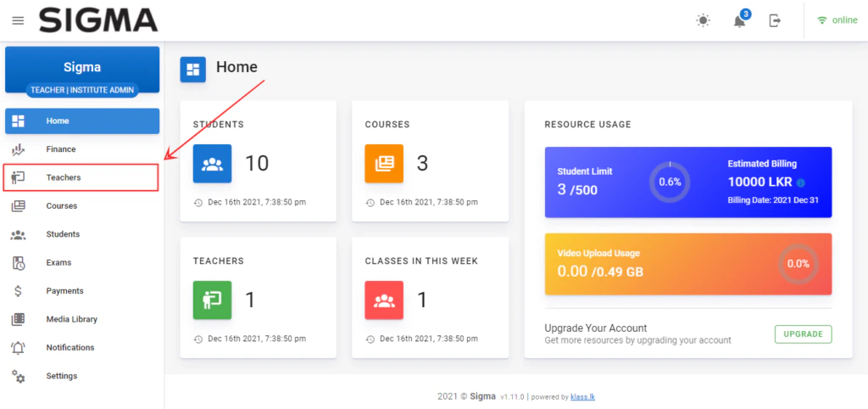Screen dimensions: 868x409
Task: Click the SIGMA logo in header
Action: pyautogui.click(x=98, y=21)
